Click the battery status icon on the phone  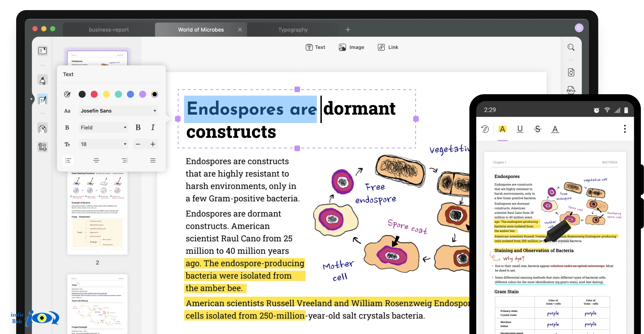click(626, 110)
